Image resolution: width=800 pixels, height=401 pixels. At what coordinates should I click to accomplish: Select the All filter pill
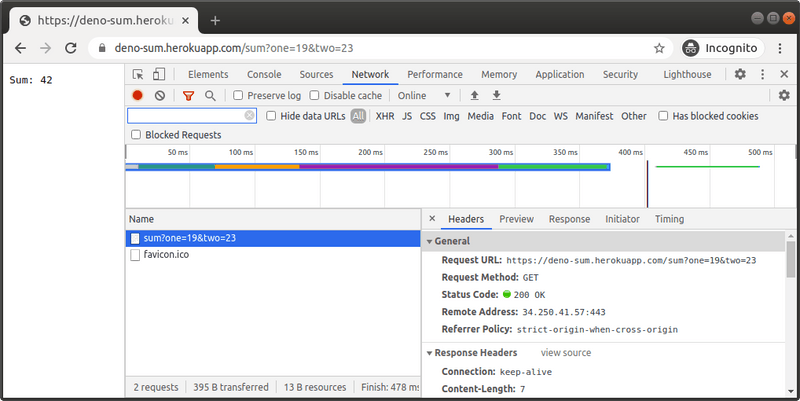tap(358, 116)
